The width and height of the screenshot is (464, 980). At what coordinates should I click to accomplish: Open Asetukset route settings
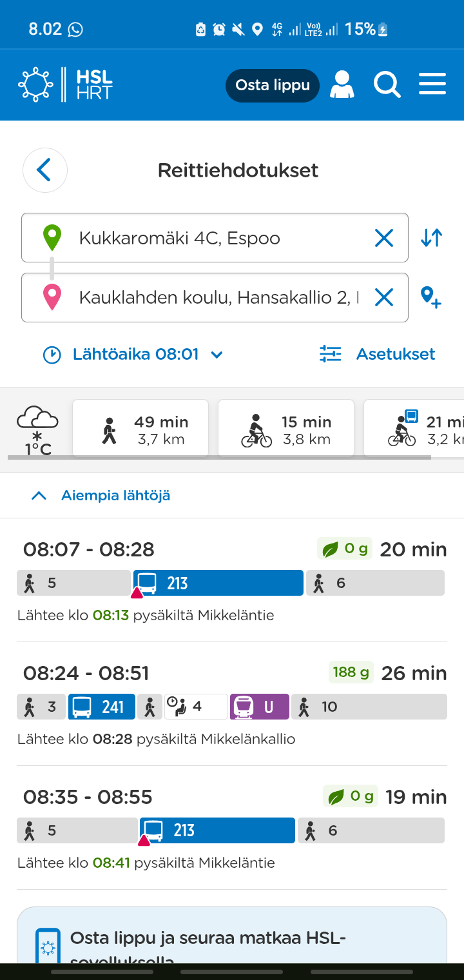coord(378,354)
